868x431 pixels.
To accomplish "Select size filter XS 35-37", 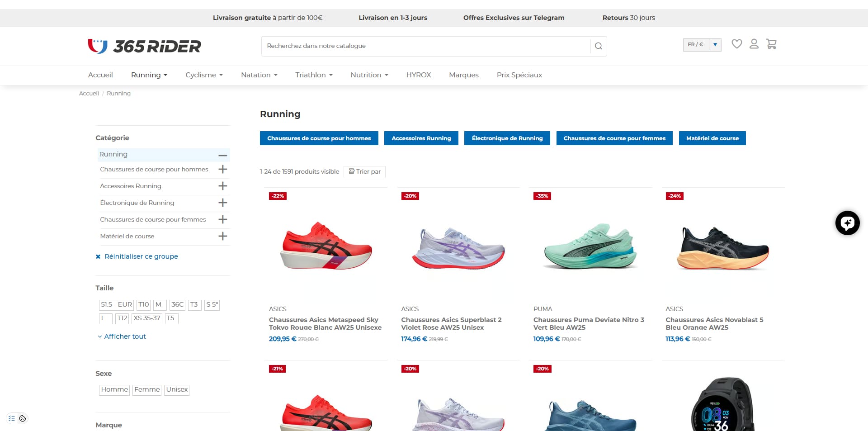I will tap(147, 318).
